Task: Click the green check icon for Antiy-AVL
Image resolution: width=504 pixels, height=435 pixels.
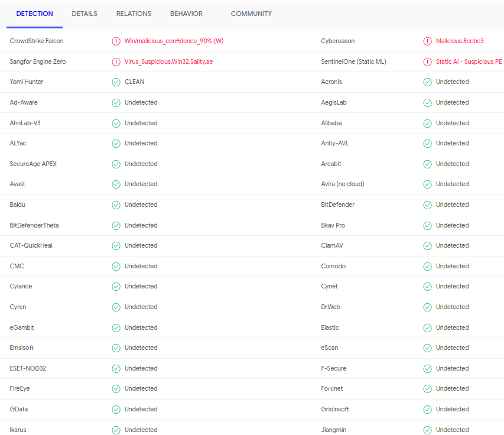Action: coord(427,144)
